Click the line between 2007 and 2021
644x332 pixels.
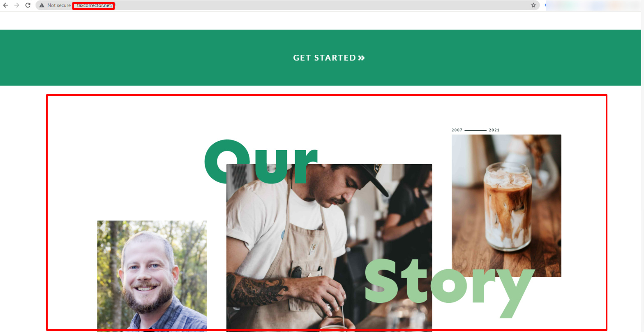pyautogui.click(x=475, y=130)
